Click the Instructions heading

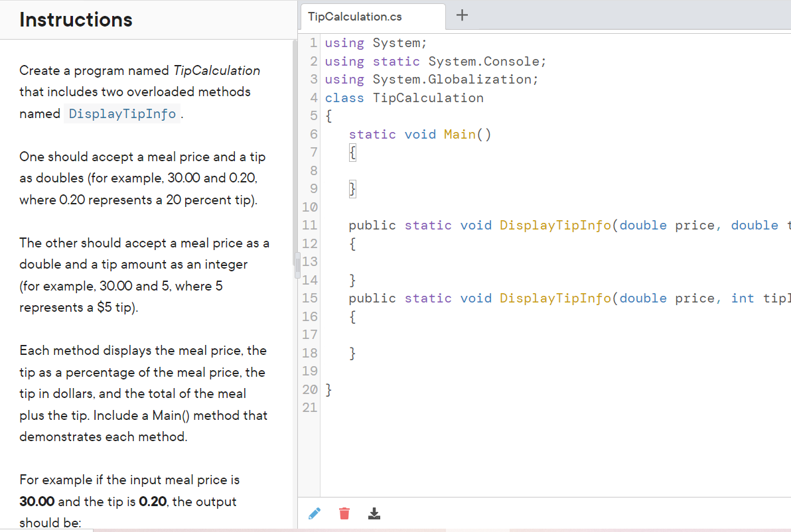[76, 20]
